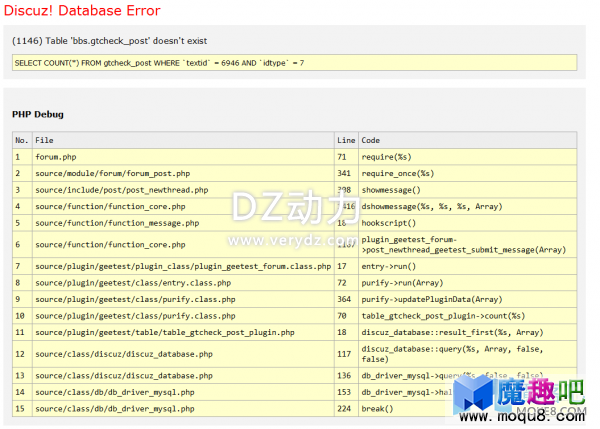Click the SELECT COUNT SQL query box
The width and height of the screenshot is (600, 429).
pyautogui.click(x=294, y=63)
